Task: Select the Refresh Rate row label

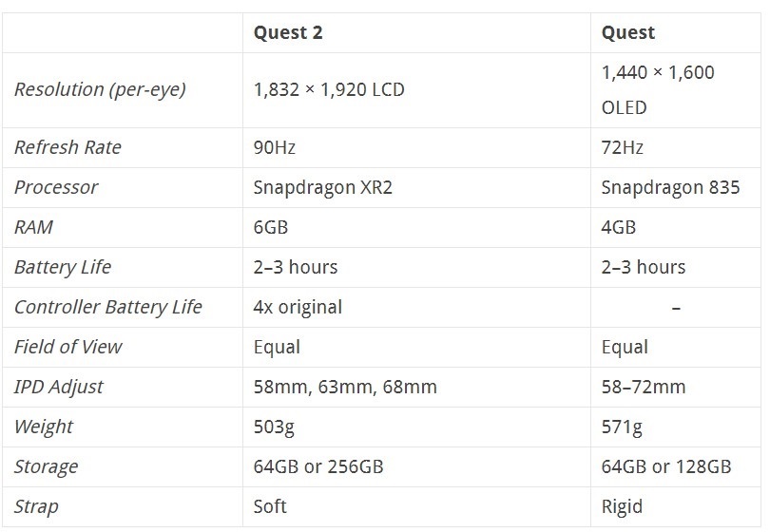Action: point(67,147)
